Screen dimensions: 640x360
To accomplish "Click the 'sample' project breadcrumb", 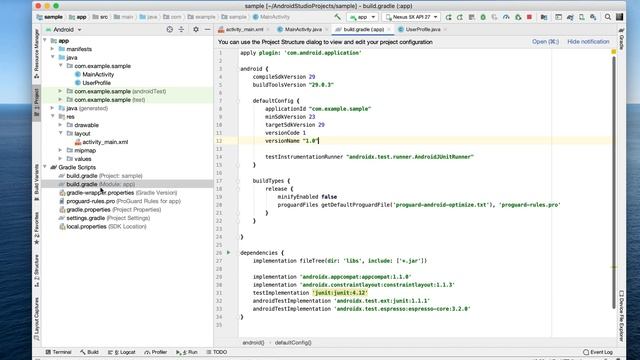I will click(49, 17).
